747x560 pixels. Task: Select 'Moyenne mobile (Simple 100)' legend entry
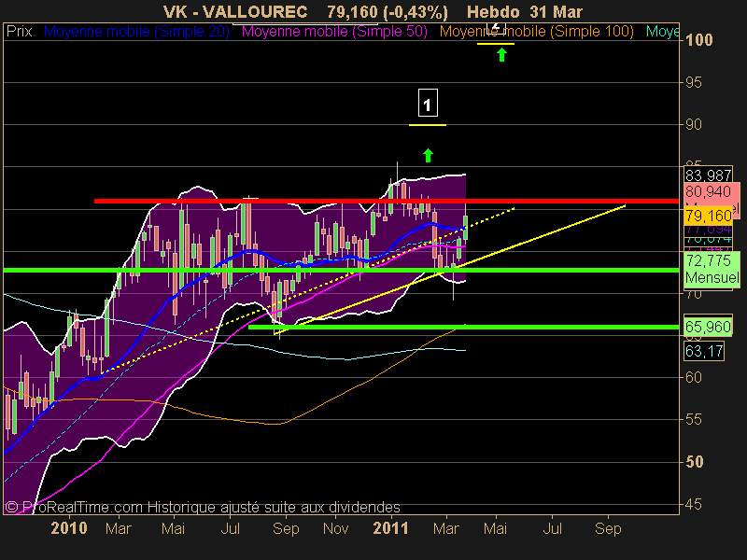pos(536,32)
